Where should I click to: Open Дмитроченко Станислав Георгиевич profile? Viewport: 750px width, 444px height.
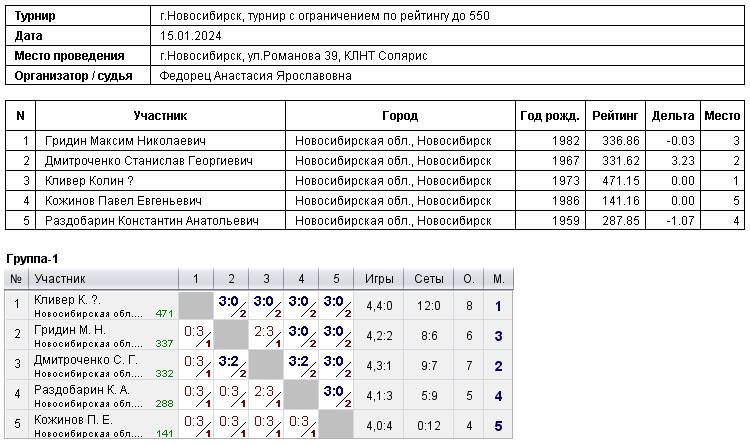134,161
